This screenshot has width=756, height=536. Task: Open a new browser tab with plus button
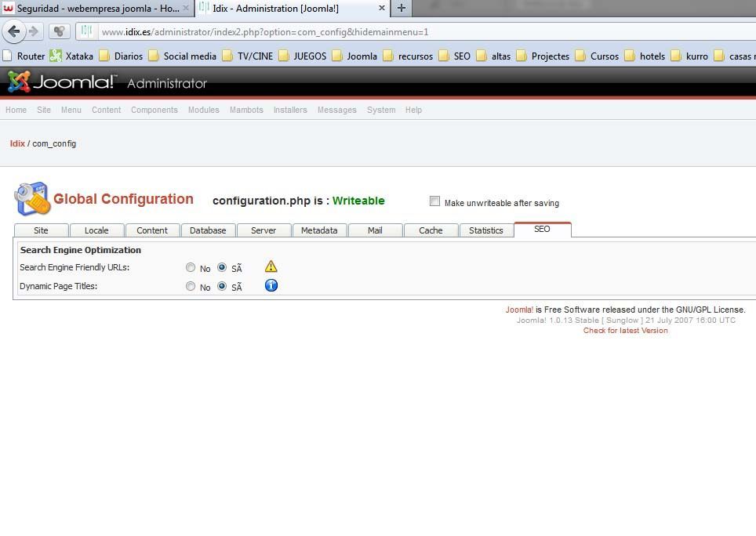coord(402,8)
